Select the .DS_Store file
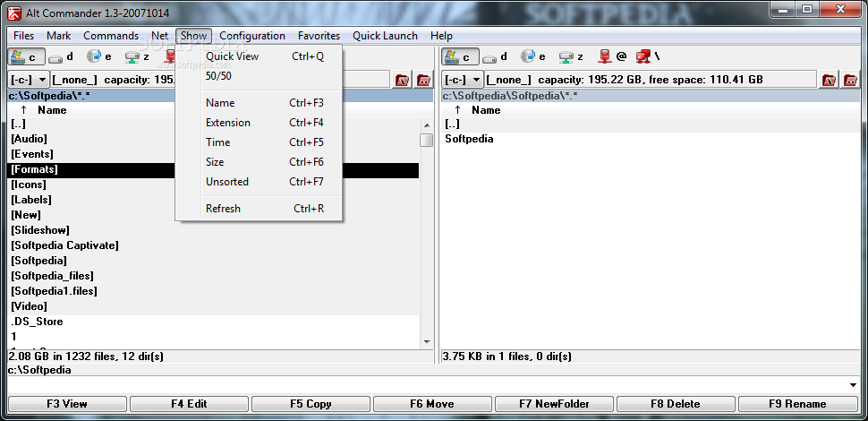The image size is (868, 421). pyautogui.click(x=213, y=322)
